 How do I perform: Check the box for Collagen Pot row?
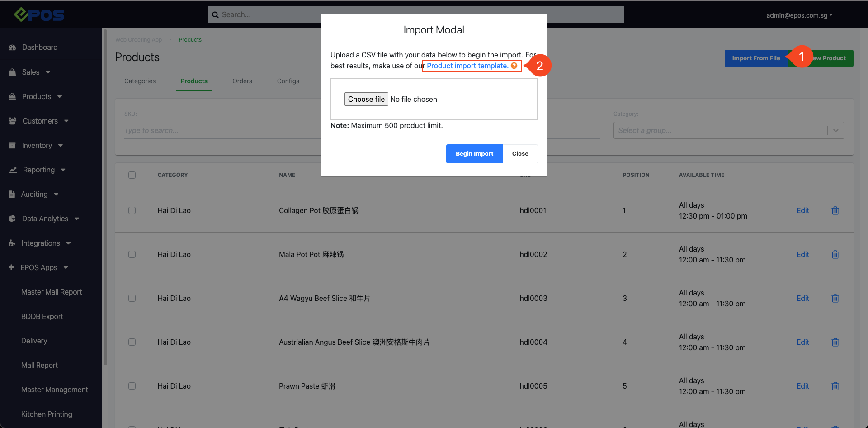[x=132, y=210]
